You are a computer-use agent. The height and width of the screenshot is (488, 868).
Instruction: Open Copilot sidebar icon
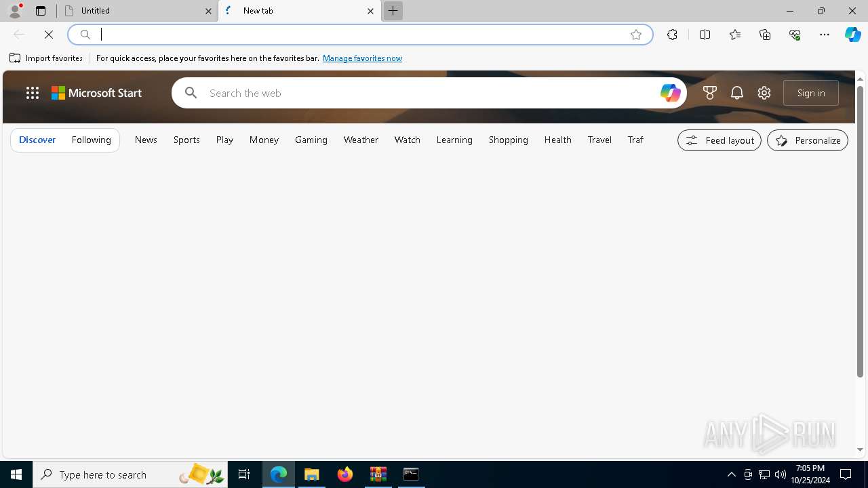point(852,35)
